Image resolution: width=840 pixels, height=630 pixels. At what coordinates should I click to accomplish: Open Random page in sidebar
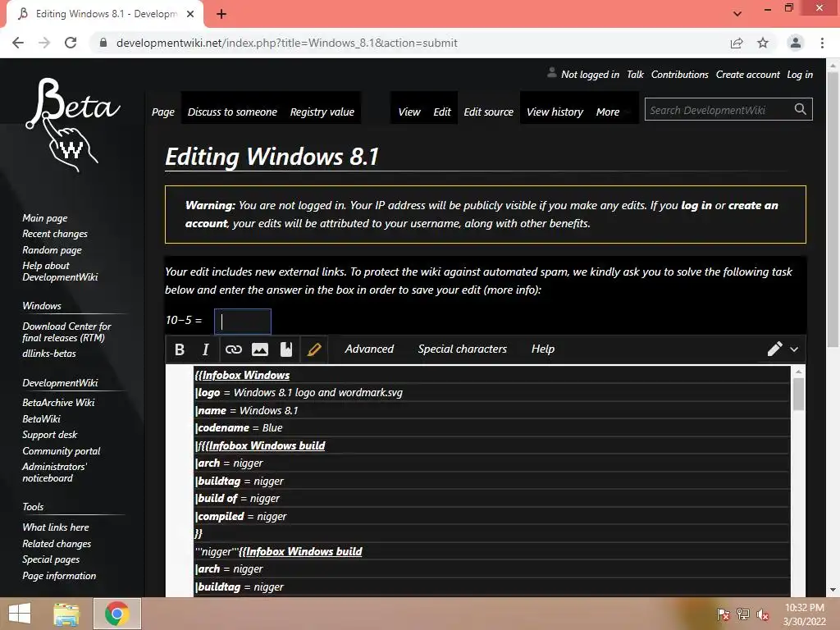point(52,250)
